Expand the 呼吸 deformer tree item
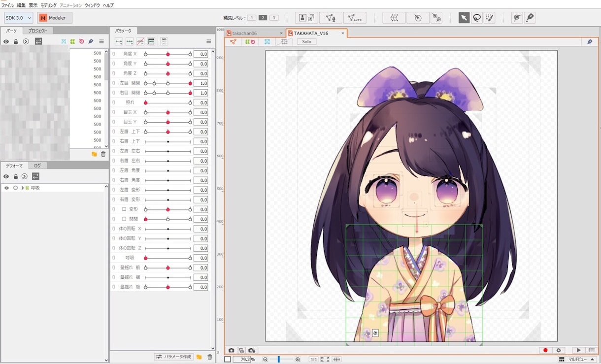This screenshot has width=601, height=364. (x=22, y=188)
